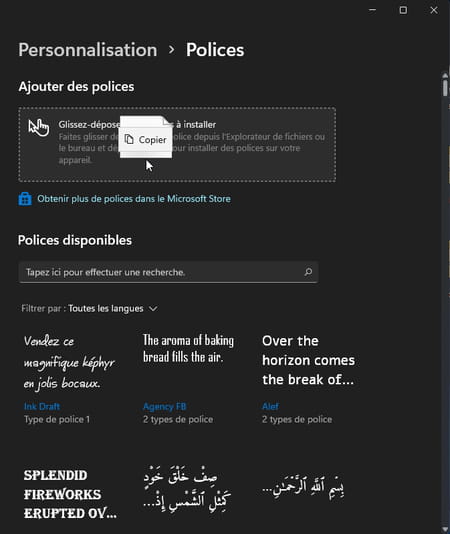Minimize the settings window
Viewport: 450px width, 534px height.
[373, 10]
